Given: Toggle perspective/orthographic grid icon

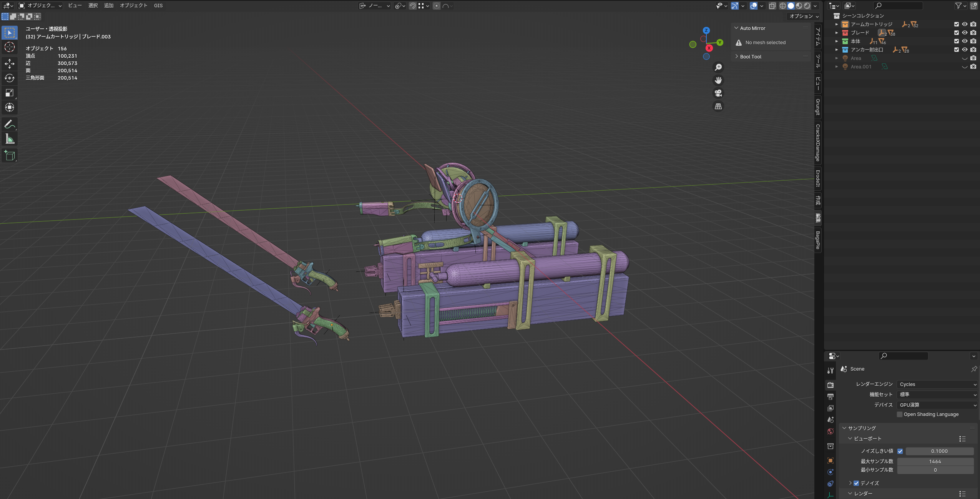Looking at the screenshot, I should click(x=718, y=106).
